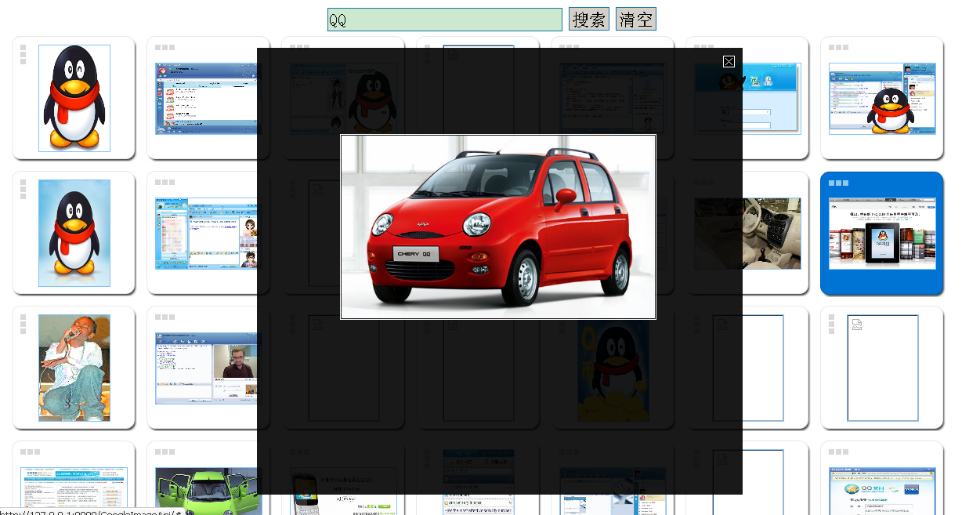Click the enlarged red Chery QQ car image
The width and height of the screenshot is (980, 515).
[498, 227]
